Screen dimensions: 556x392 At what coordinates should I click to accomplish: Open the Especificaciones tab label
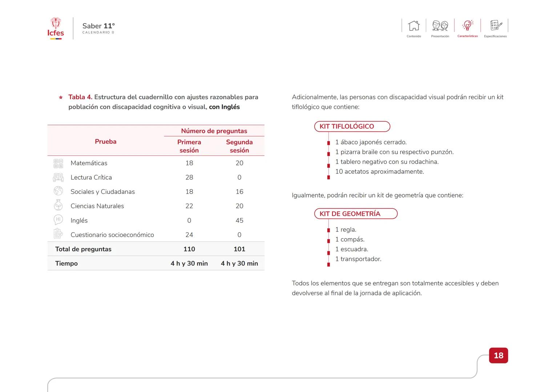tap(495, 36)
